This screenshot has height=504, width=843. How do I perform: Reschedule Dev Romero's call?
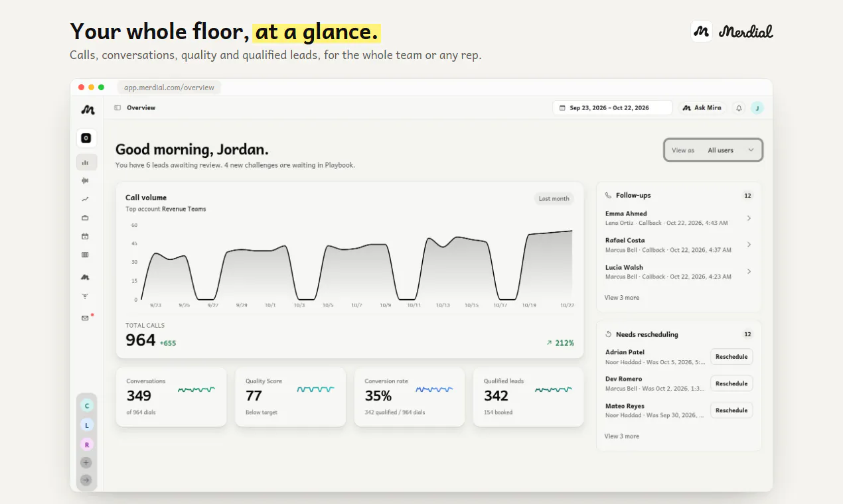pos(731,383)
